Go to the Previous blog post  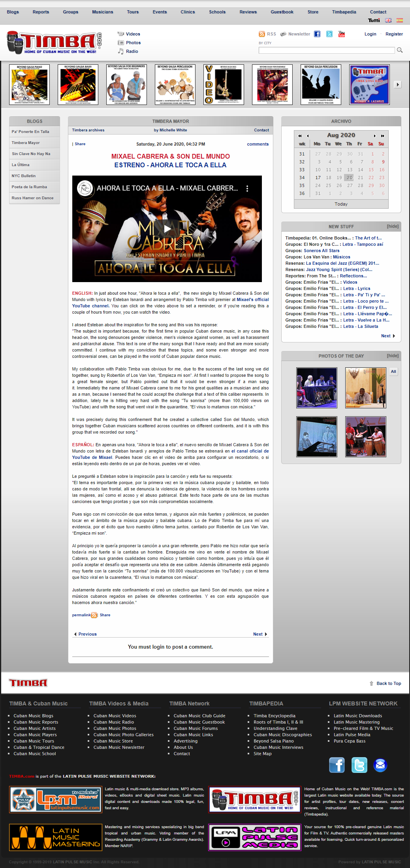pos(85,634)
